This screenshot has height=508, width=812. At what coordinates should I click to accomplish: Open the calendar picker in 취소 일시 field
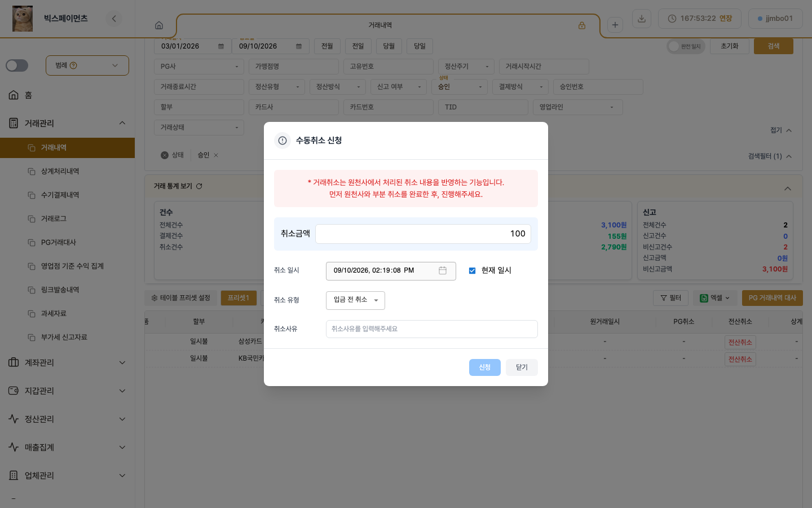click(443, 270)
